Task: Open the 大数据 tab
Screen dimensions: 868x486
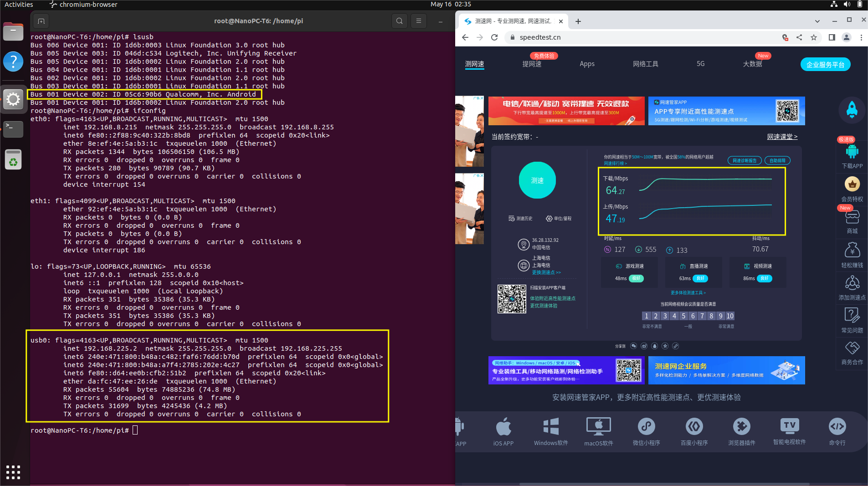Action: 752,64
